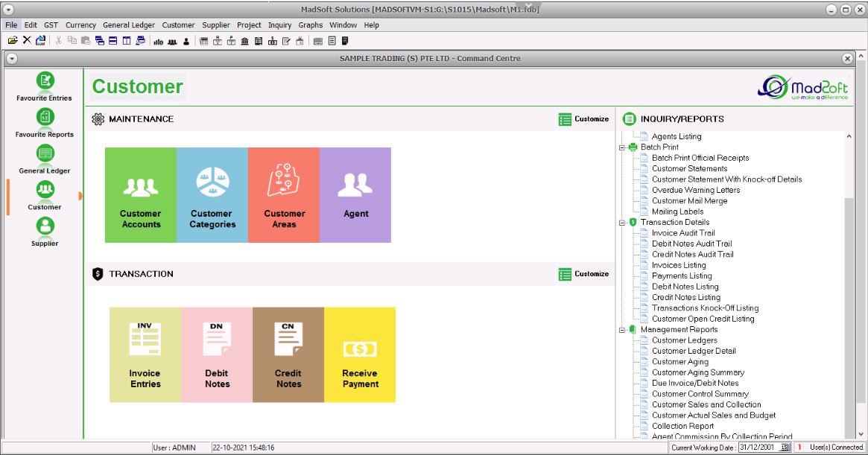This screenshot has width=868, height=455.
Task: Open General Ledger in the sidebar
Action: click(x=44, y=160)
